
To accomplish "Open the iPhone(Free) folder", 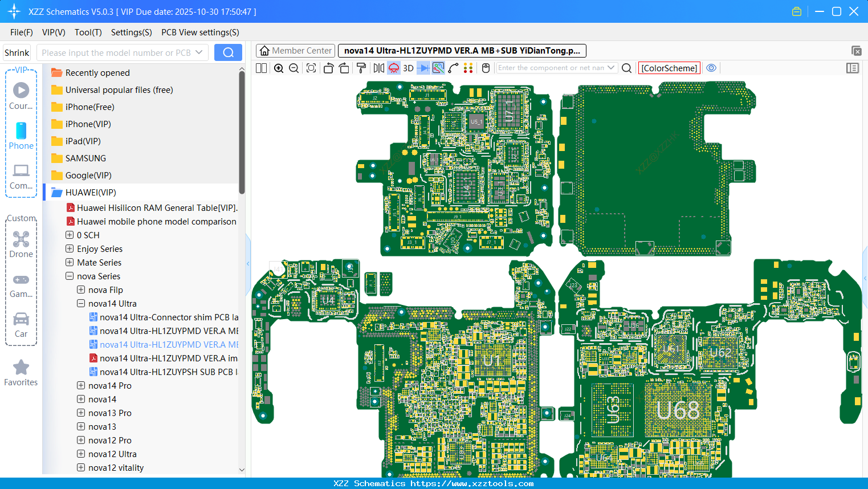I will (90, 107).
